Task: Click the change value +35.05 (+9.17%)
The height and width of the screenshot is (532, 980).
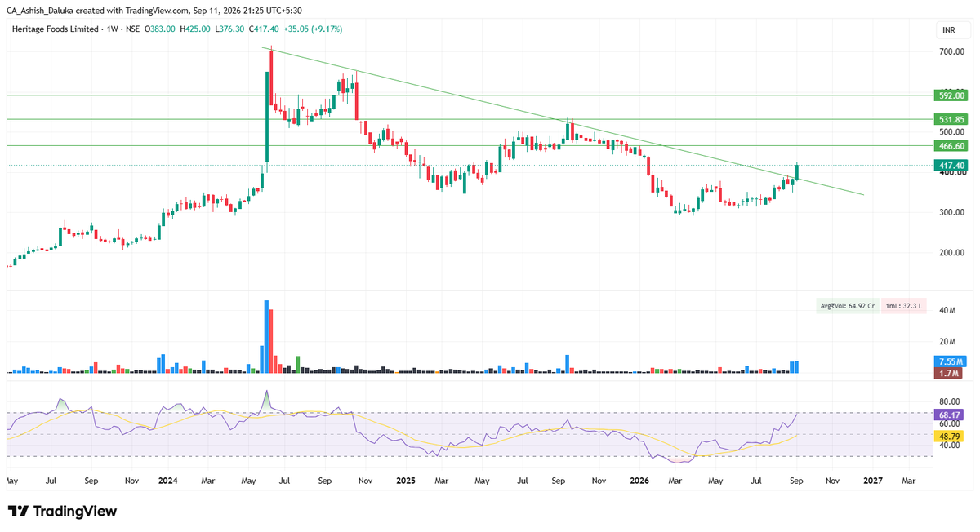Action: 313,29
